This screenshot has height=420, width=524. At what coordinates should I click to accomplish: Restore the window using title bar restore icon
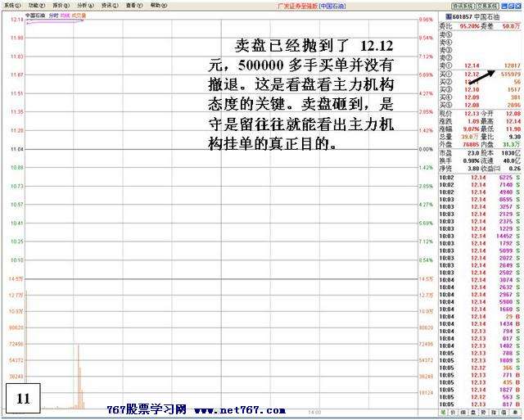point(509,4)
